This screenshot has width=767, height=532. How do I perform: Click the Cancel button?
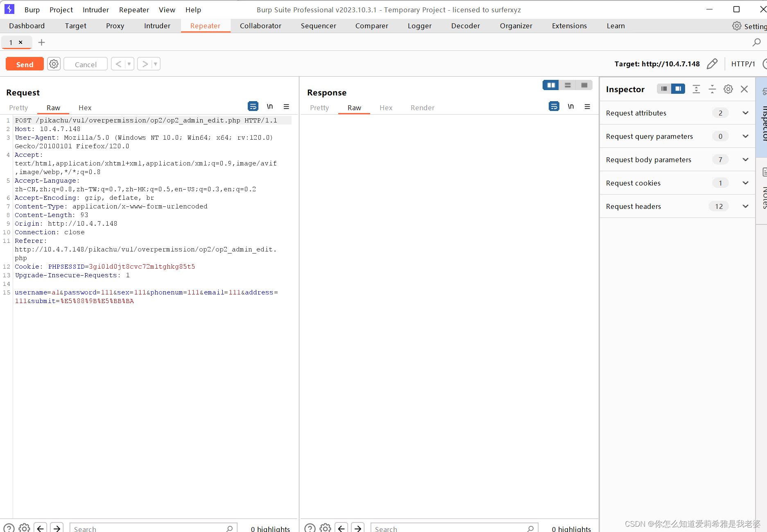tap(86, 64)
